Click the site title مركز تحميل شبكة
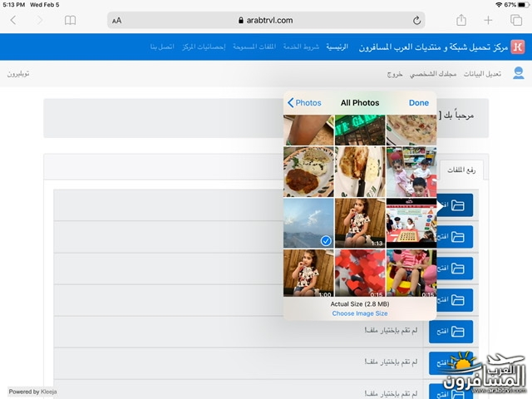Viewport: 532px width, 399px height. pos(433,47)
